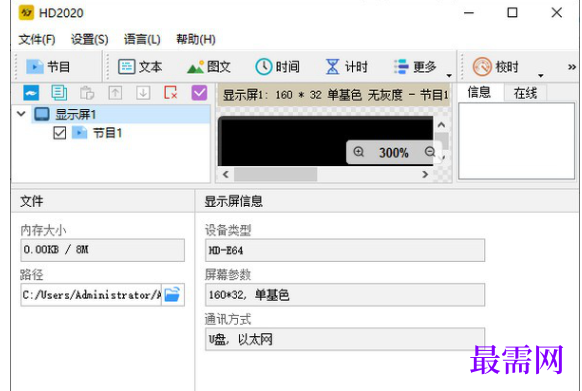Switch to the 在线 tab
The image size is (582, 391).
525,93
